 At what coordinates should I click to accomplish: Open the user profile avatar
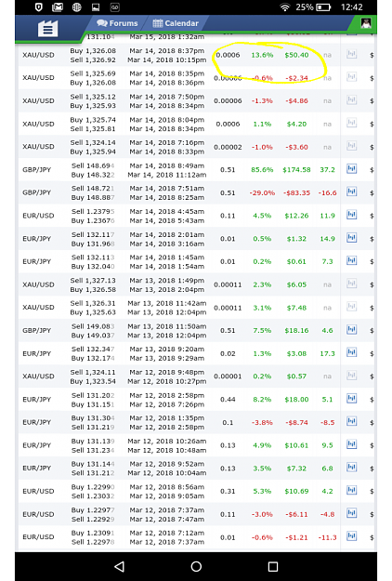[366, 23]
